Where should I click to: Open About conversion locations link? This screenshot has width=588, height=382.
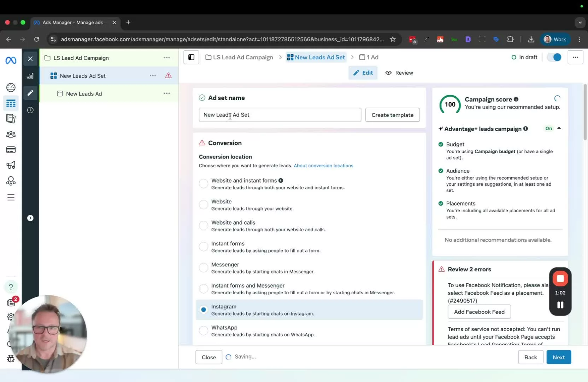click(x=323, y=166)
